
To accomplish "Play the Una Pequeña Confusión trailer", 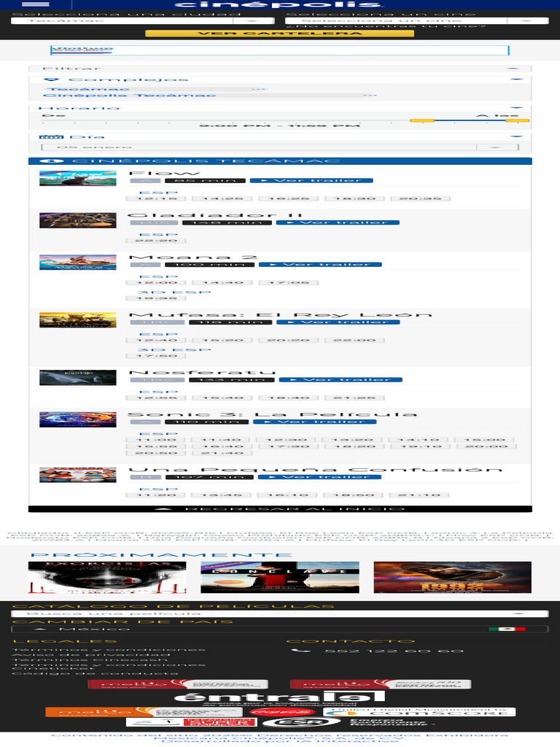I will click(319, 477).
